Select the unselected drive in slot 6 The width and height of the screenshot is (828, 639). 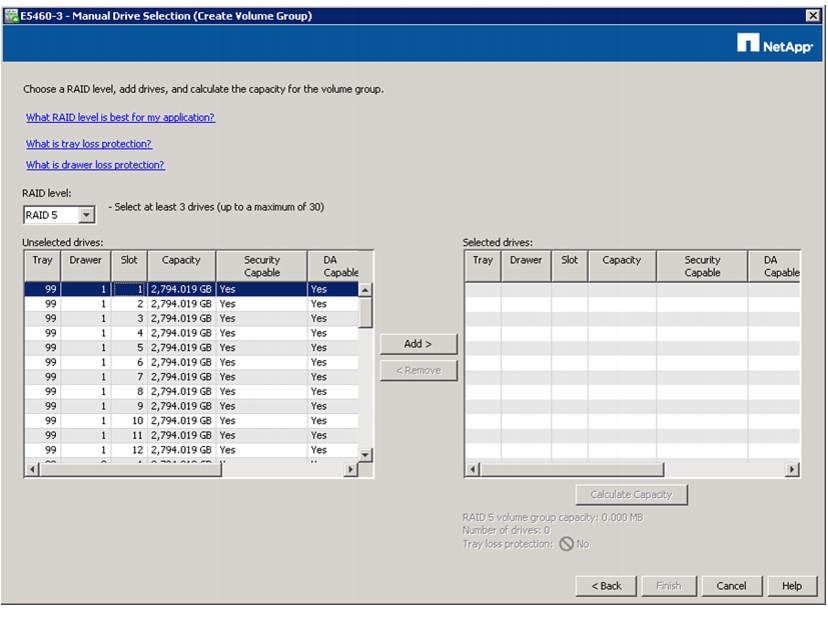point(191,362)
